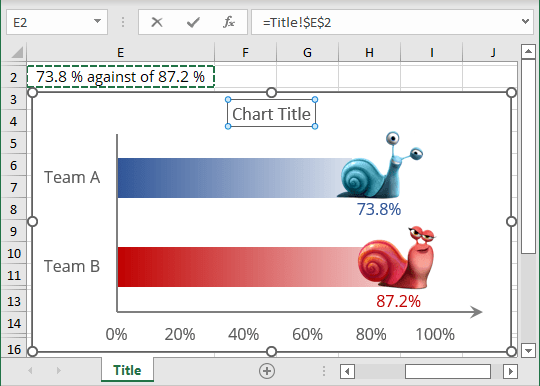Screen dimensions: 540x386
Task: Click the Chart Title text box
Action: [x=271, y=114]
